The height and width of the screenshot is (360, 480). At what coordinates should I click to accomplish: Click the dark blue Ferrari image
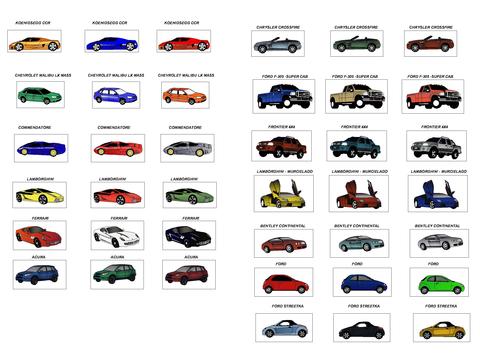(x=189, y=235)
